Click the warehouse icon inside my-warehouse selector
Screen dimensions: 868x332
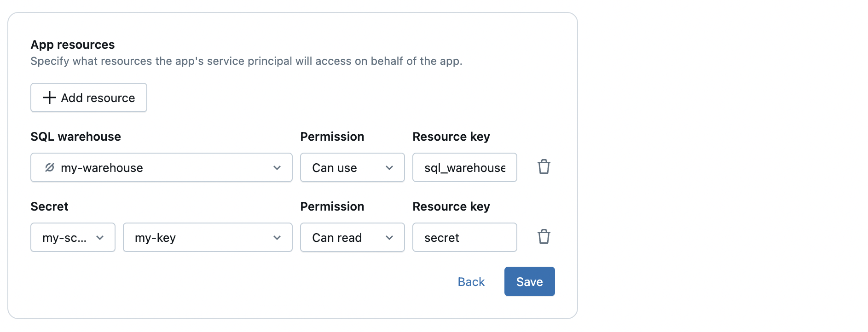coord(49,167)
